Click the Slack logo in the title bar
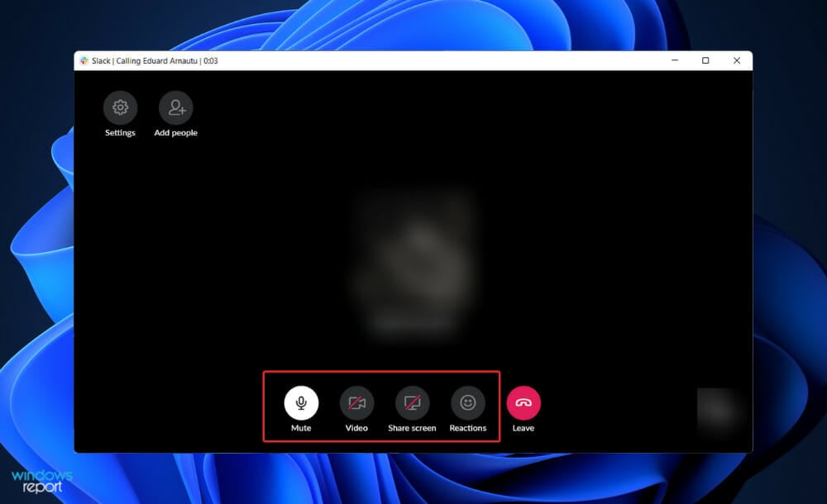Screen dimensions: 827x504 point(84,60)
